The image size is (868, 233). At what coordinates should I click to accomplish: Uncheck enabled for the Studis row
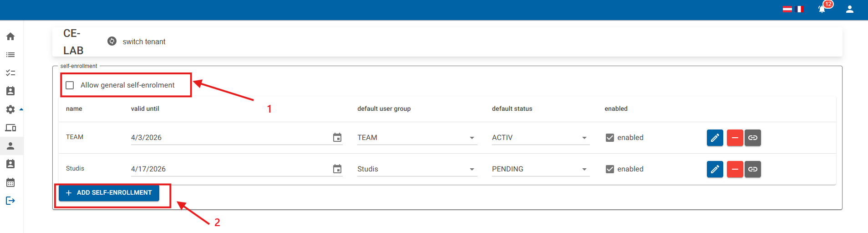[610, 169]
